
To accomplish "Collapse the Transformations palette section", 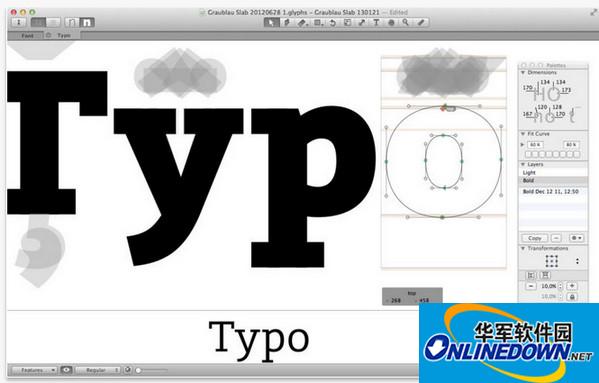I will pos(523,249).
